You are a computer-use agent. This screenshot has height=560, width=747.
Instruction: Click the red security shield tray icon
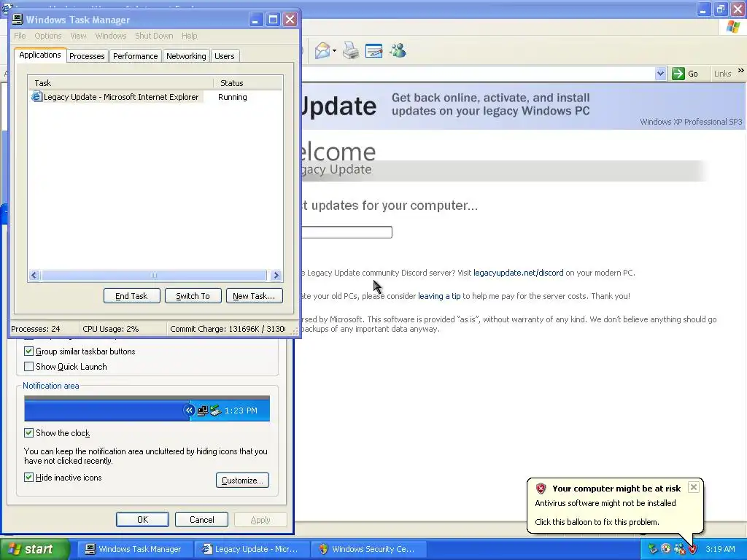tap(693, 549)
